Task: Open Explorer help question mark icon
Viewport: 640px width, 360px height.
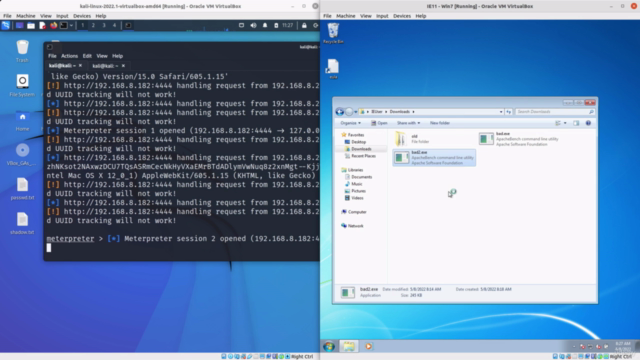Action: click(588, 123)
